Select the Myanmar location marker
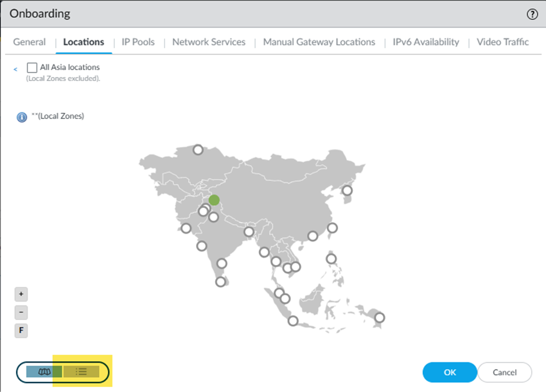 pyautogui.click(x=264, y=252)
